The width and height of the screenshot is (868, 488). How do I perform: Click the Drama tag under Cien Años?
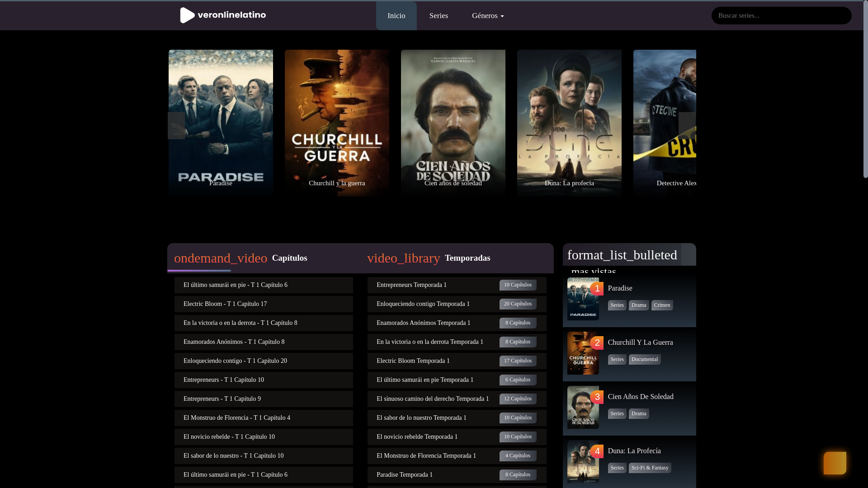click(639, 414)
